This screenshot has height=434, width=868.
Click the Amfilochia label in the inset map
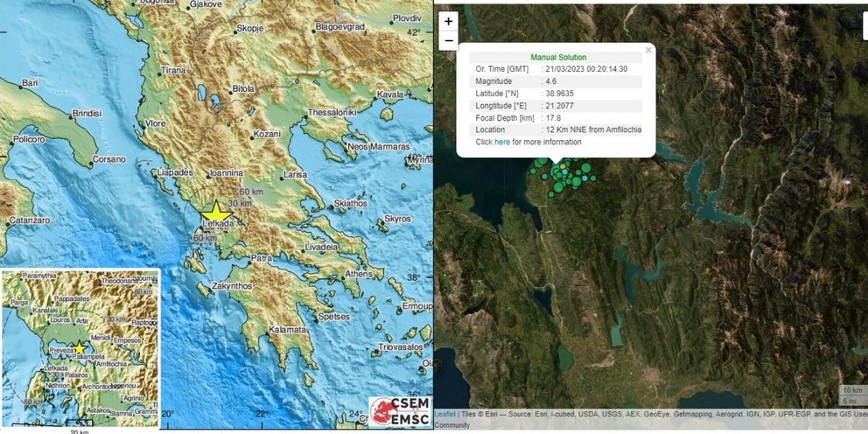pos(112,364)
